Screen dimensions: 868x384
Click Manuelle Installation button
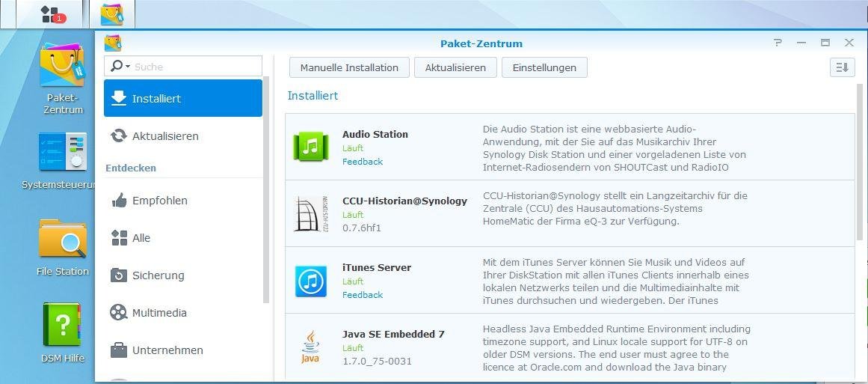click(x=349, y=67)
